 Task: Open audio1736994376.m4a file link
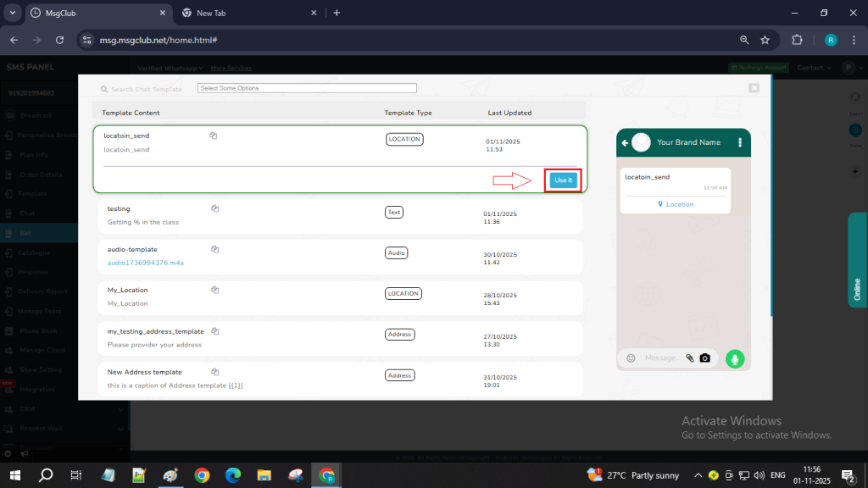click(146, 263)
